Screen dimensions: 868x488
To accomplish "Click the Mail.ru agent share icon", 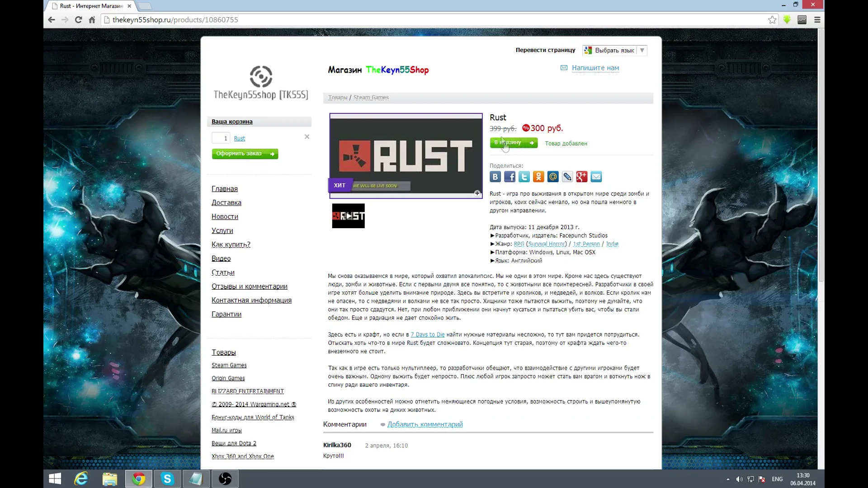I will (552, 176).
